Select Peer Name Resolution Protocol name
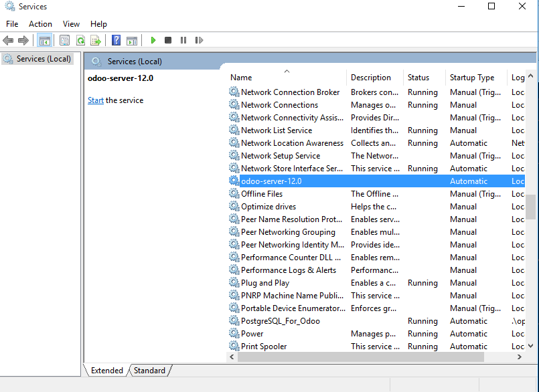539x392 pixels. coord(291,219)
